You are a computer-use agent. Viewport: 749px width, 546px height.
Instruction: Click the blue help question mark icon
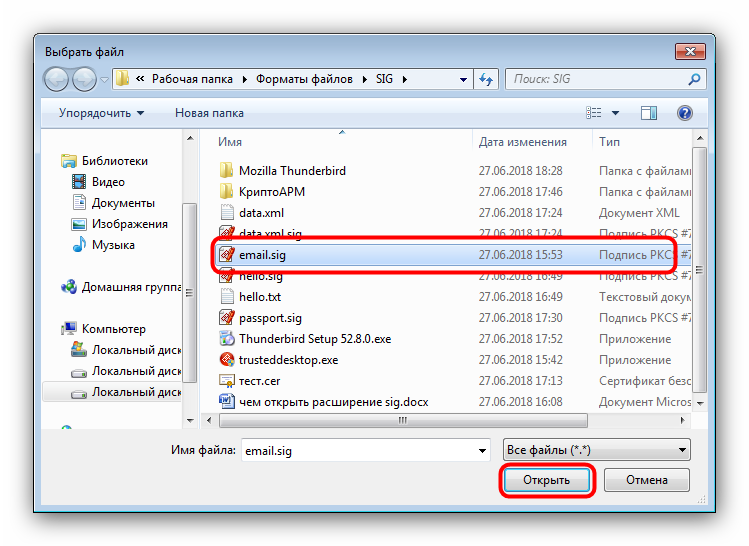tap(685, 113)
